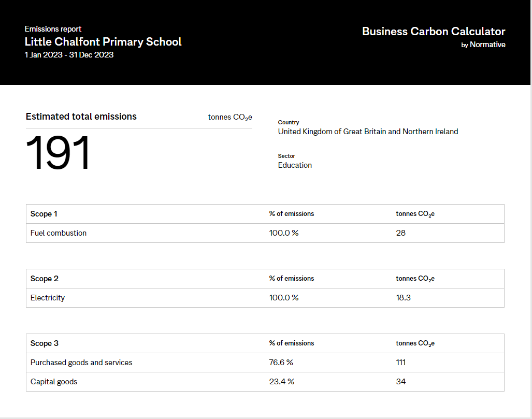Image resolution: width=532 pixels, height=419 pixels.
Task: Click the Scope 3 table header
Action: 45,343
